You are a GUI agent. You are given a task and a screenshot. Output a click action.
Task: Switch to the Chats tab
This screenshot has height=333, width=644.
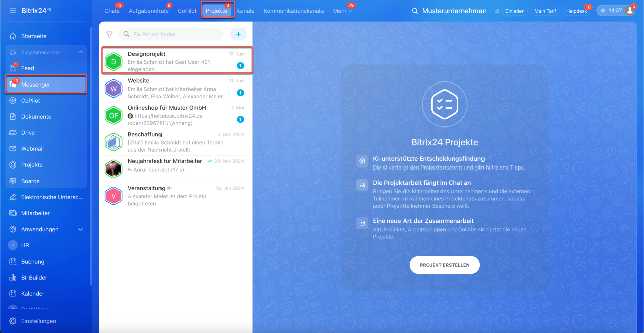pyautogui.click(x=112, y=11)
